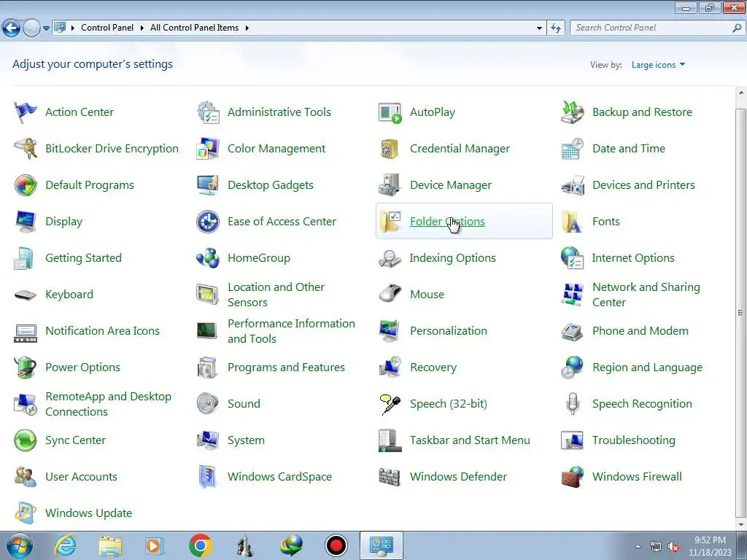Open the Keyboard icon

coord(26,295)
